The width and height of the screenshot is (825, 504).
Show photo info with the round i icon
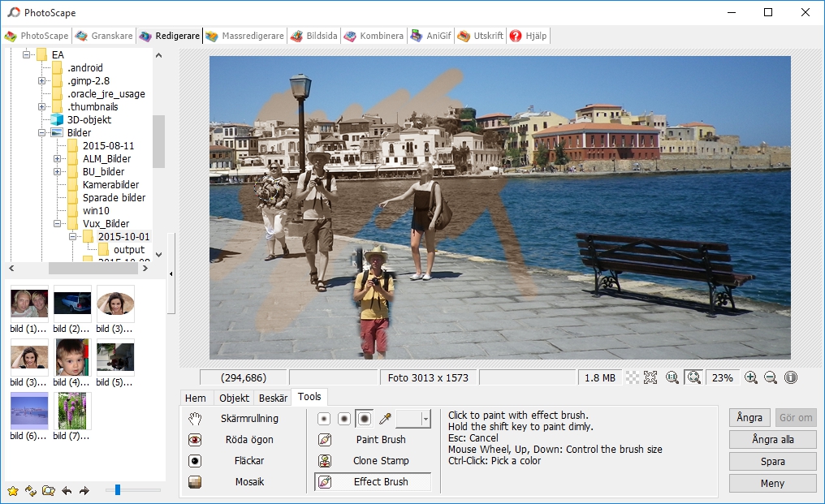coord(791,377)
